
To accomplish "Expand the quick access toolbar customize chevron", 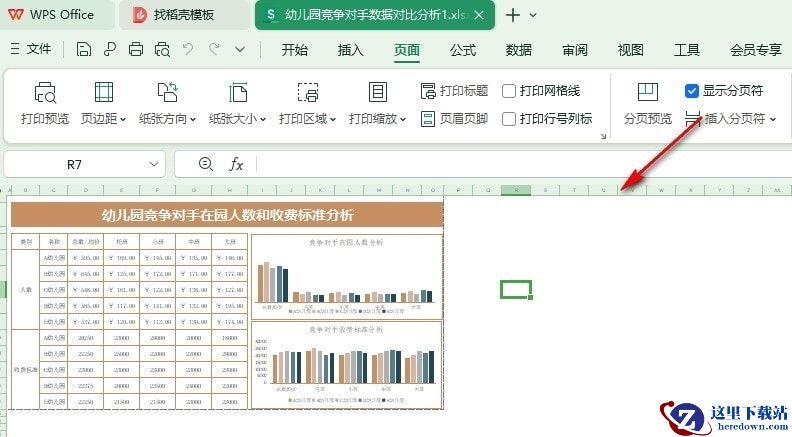I will (240, 50).
